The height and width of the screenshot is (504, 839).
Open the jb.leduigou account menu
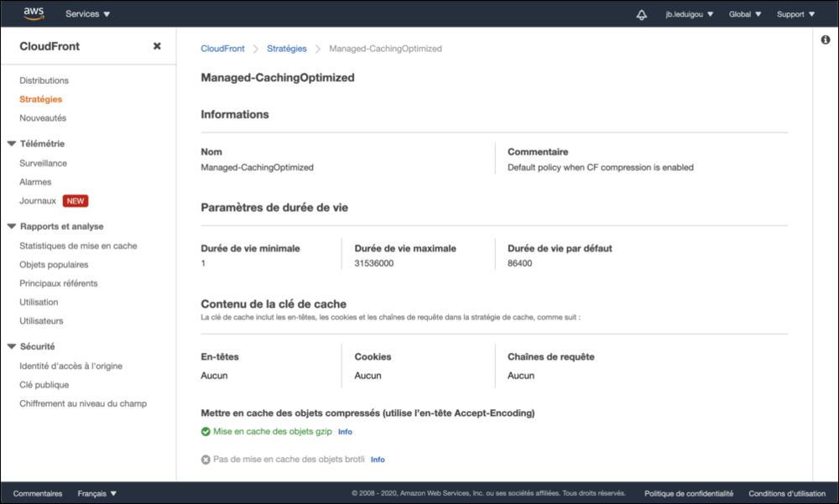(x=689, y=14)
